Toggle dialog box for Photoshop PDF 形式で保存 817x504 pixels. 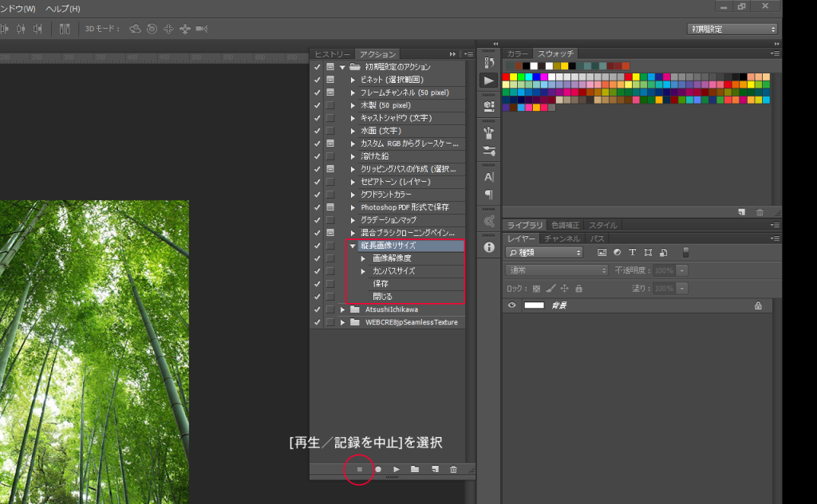tap(330, 207)
